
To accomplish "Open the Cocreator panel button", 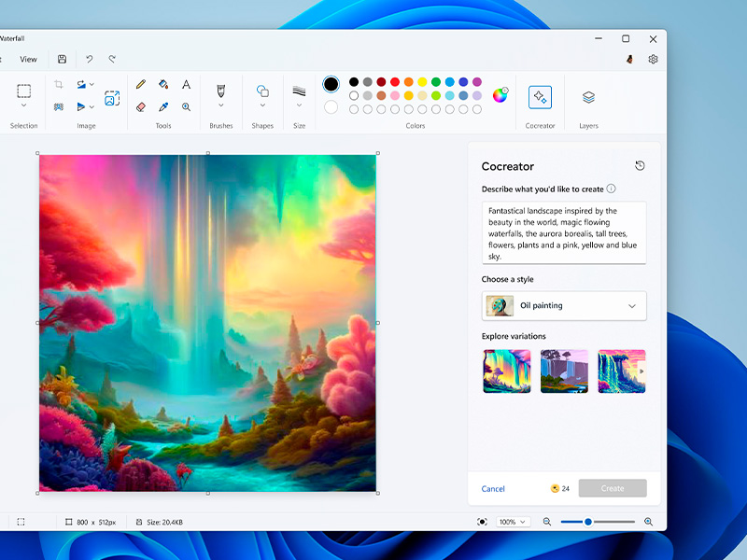I will click(x=540, y=97).
